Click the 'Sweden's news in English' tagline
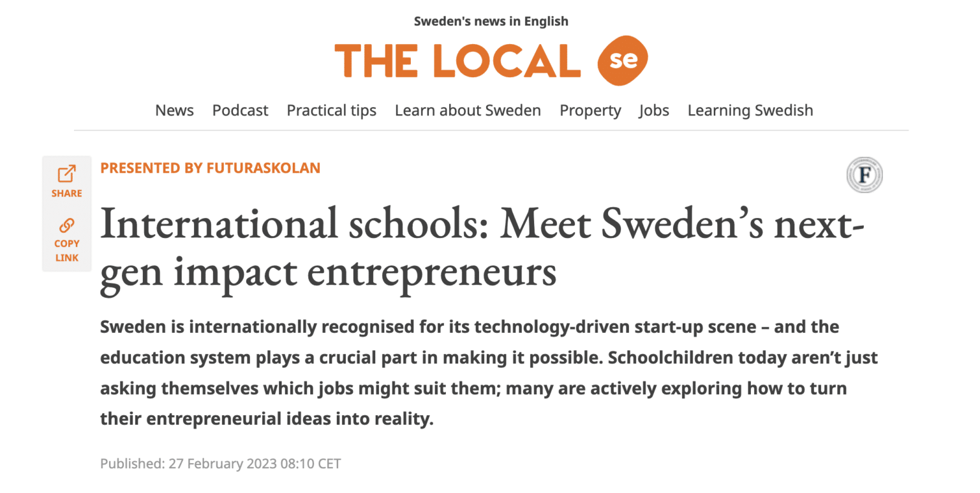Screen dimensions: 980x493 click(x=491, y=21)
